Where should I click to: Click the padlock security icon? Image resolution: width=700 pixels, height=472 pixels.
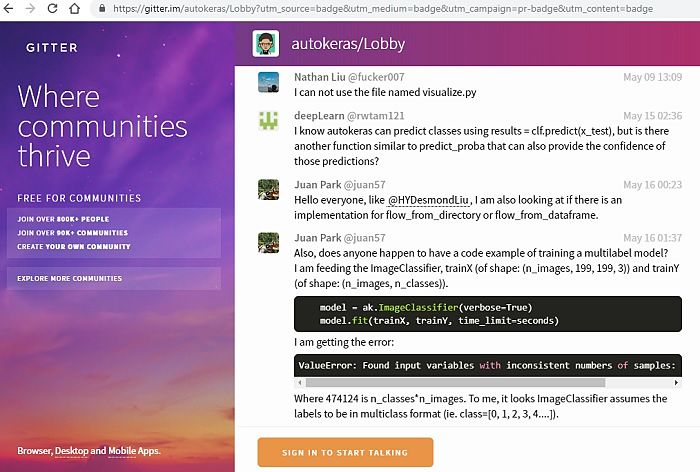[x=102, y=8]
